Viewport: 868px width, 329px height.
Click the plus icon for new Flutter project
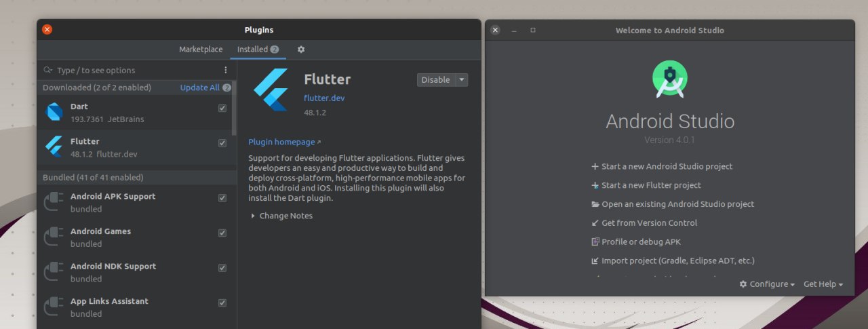[595, 185]
